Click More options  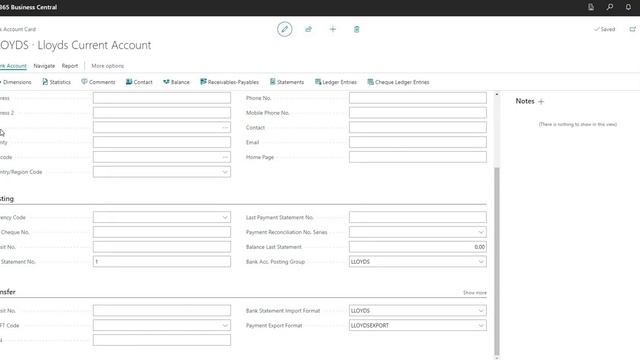[107, 66]
